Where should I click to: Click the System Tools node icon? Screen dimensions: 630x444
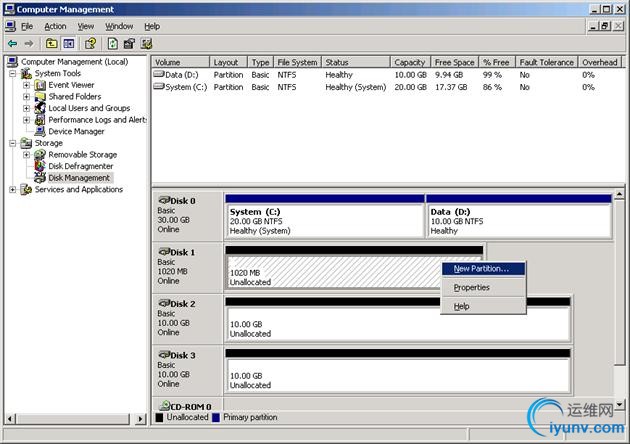tap(27, 73)
